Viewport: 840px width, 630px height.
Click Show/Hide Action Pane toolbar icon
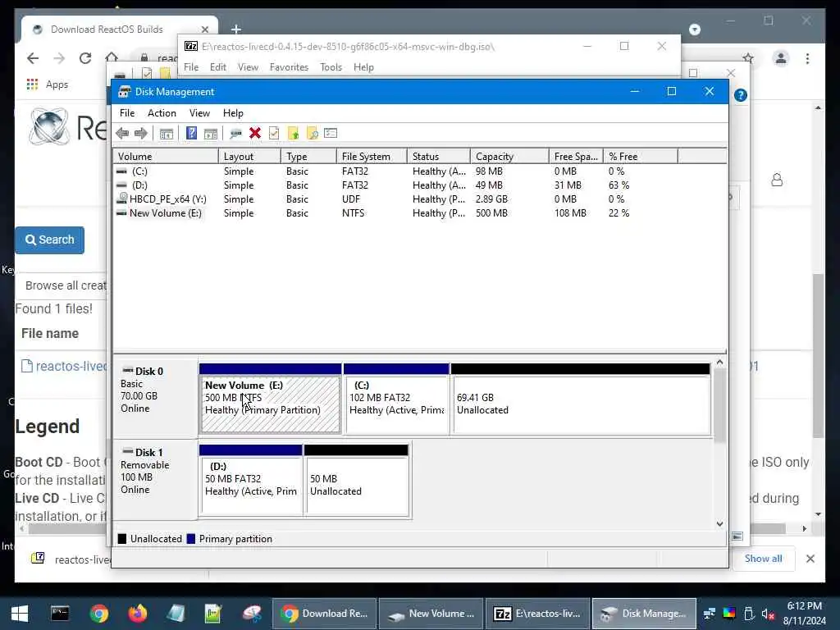tap(211, 134)
